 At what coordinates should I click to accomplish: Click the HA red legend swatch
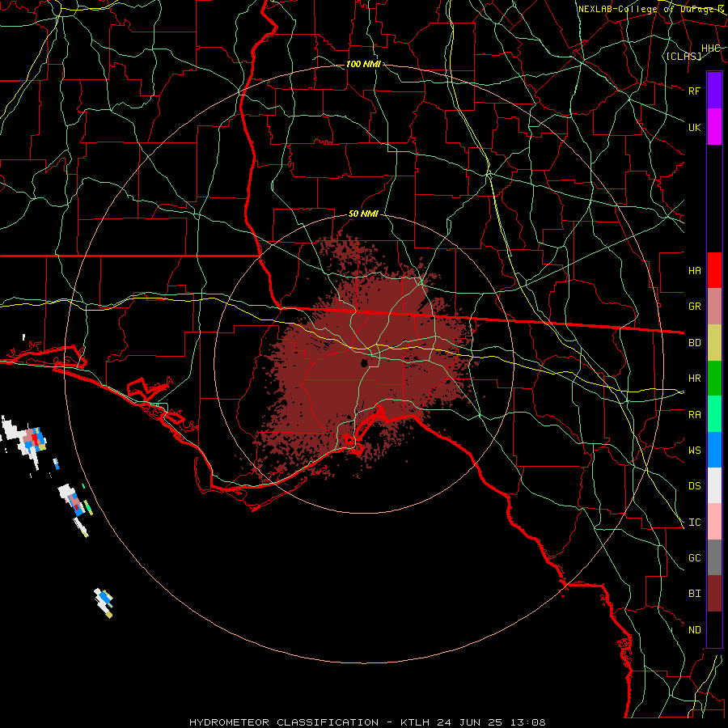(x=714, y=270)
